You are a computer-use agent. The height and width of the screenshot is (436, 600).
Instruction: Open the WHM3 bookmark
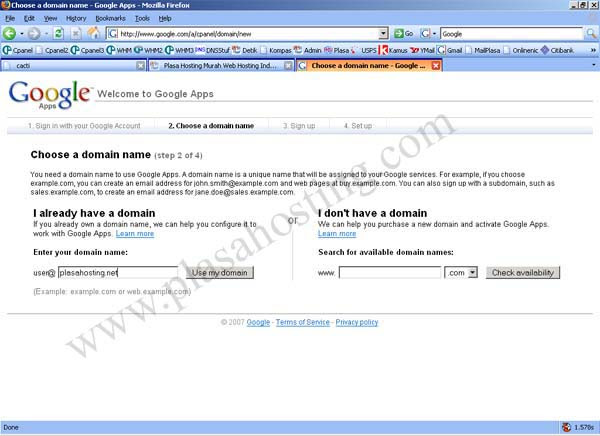tap(180, 50)
